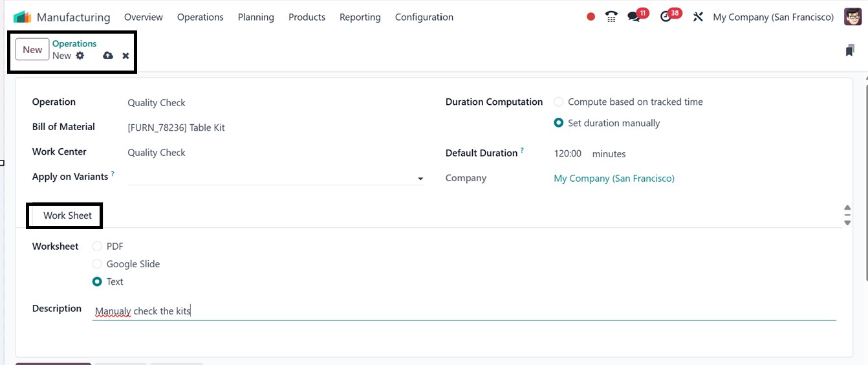This screenshot has width=868, height=365.
Task: Expand the Apply on Variants dropdown
Action: pyautogui.click(x=420, y=178)
